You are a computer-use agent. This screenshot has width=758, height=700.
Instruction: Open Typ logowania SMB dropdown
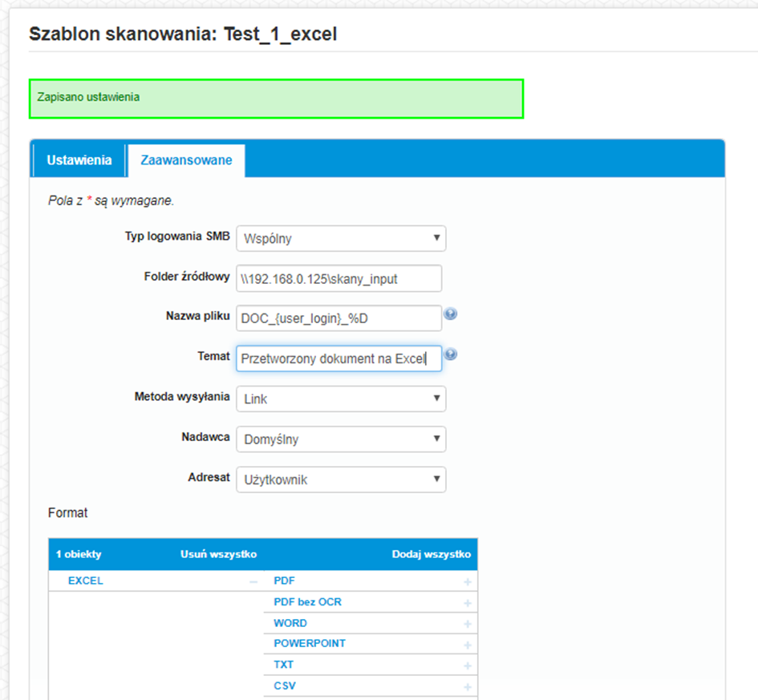tap(341, 238)
